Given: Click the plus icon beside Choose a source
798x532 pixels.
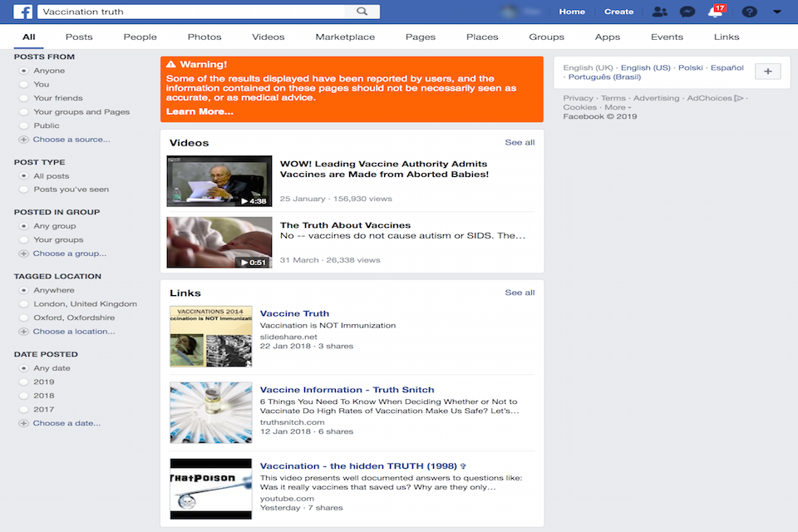Looking at the screenshot, I should click(x=23, y=140).
